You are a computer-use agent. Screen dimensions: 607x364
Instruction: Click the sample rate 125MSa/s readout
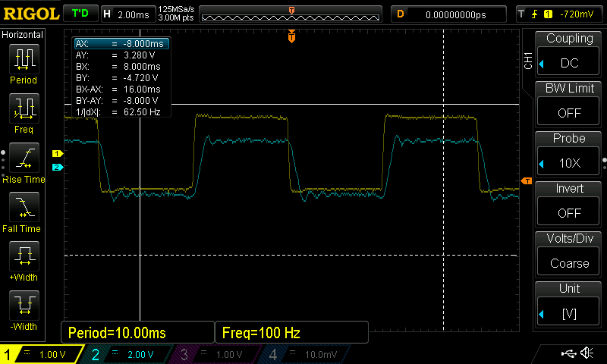[x=176, y=10]
